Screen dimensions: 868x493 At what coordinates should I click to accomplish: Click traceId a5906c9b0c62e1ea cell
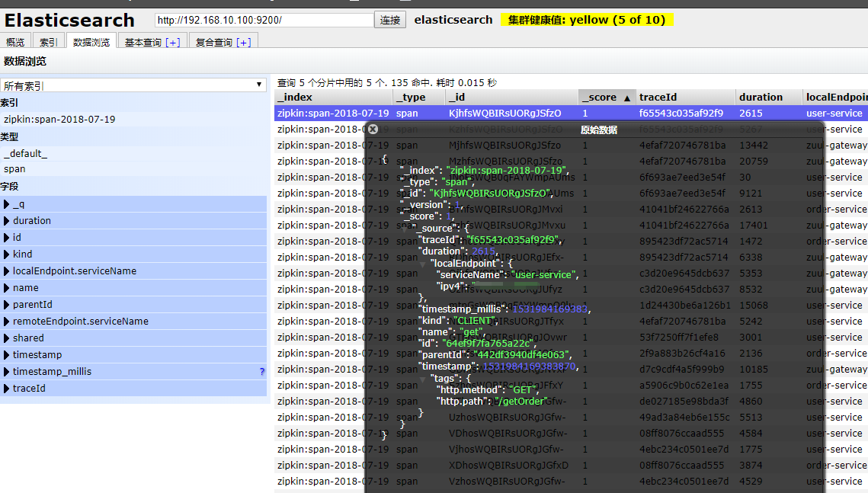point(684,386)
